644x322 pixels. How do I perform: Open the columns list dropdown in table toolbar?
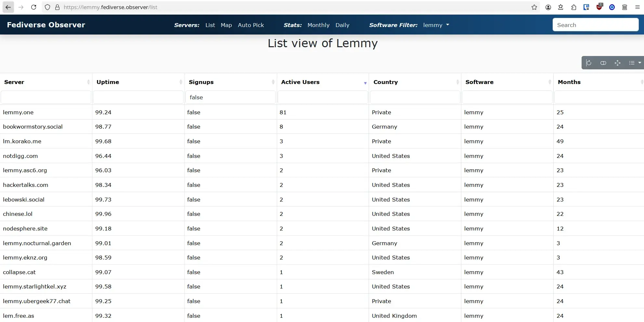click(635, 63)
